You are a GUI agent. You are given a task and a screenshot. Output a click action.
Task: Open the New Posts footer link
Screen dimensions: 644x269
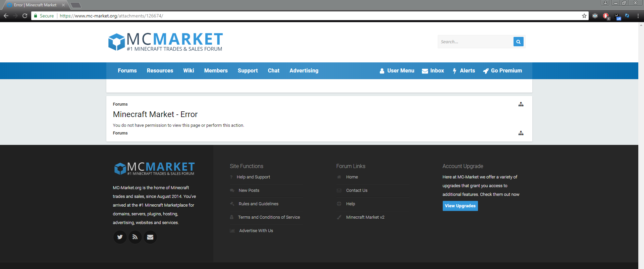[x=249, y=191]
